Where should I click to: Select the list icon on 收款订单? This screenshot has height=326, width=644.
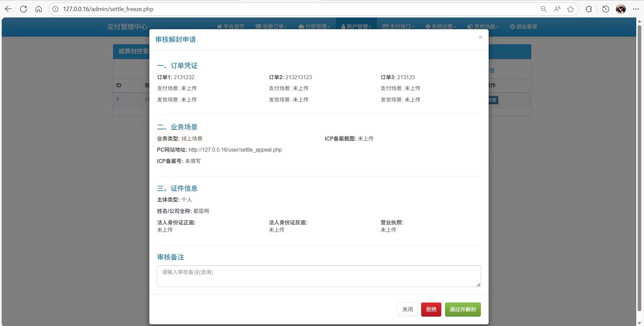(258, 26)
